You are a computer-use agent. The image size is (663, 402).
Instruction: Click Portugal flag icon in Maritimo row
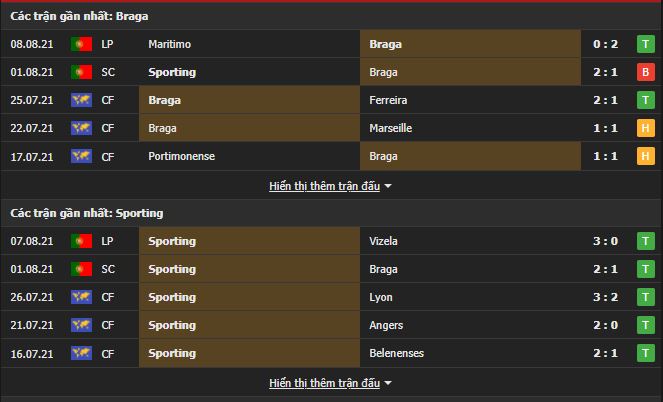[81, 44]
